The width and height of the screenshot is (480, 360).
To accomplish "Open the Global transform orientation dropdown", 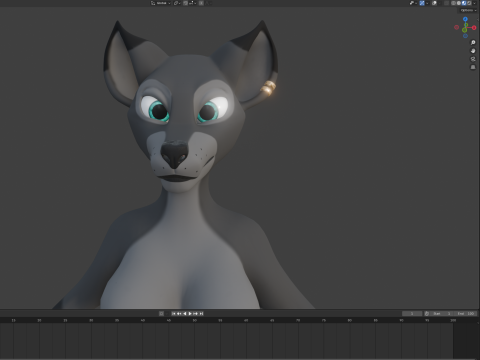I will tap(160, 3).
